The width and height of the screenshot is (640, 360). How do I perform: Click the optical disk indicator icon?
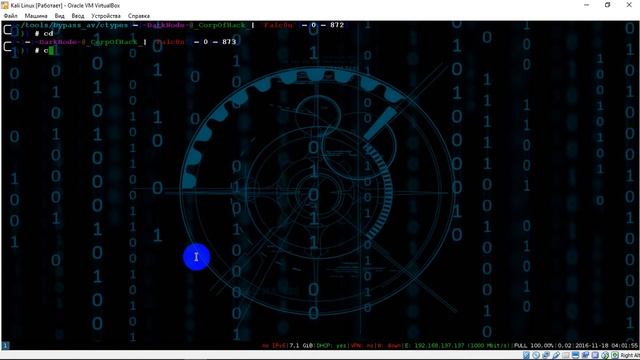coord(536,355)
